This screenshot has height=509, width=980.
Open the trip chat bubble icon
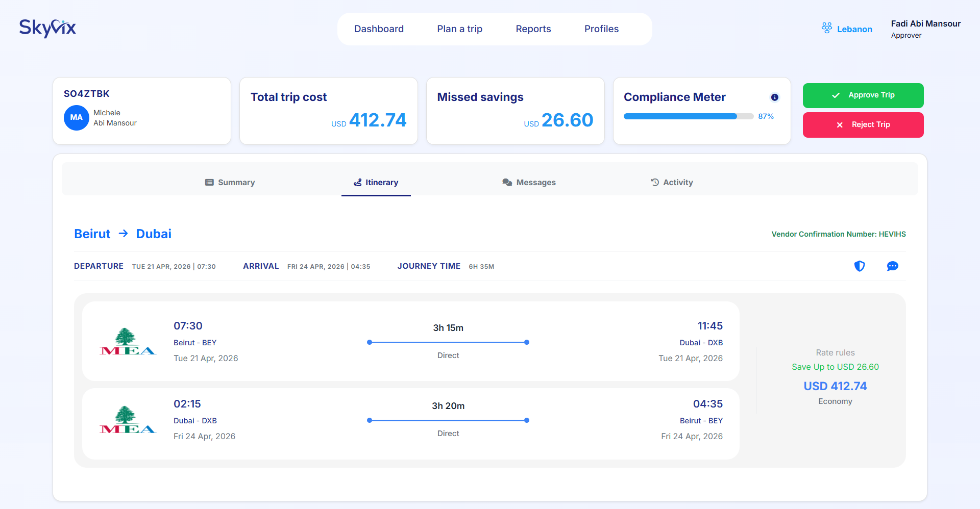pos(892,266)
